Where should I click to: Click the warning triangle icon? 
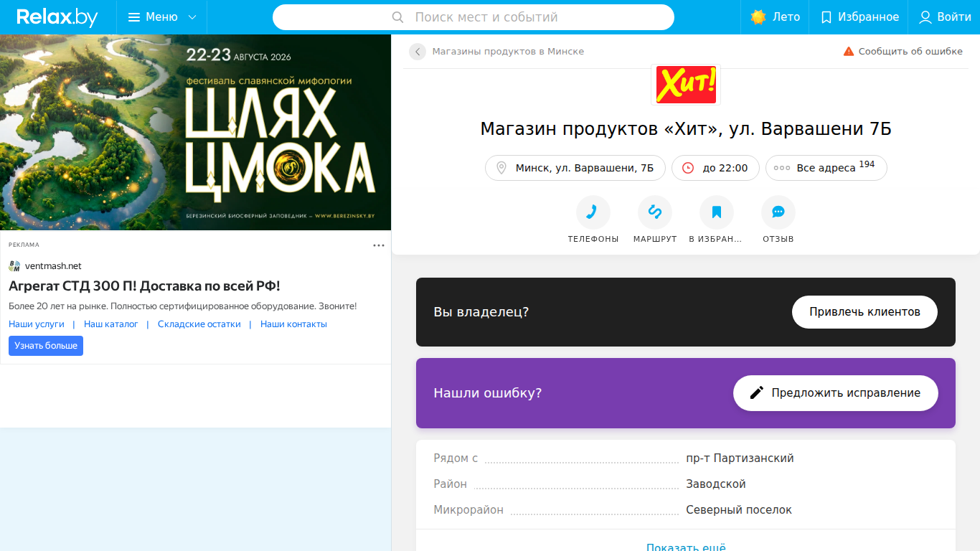point(849,52)
